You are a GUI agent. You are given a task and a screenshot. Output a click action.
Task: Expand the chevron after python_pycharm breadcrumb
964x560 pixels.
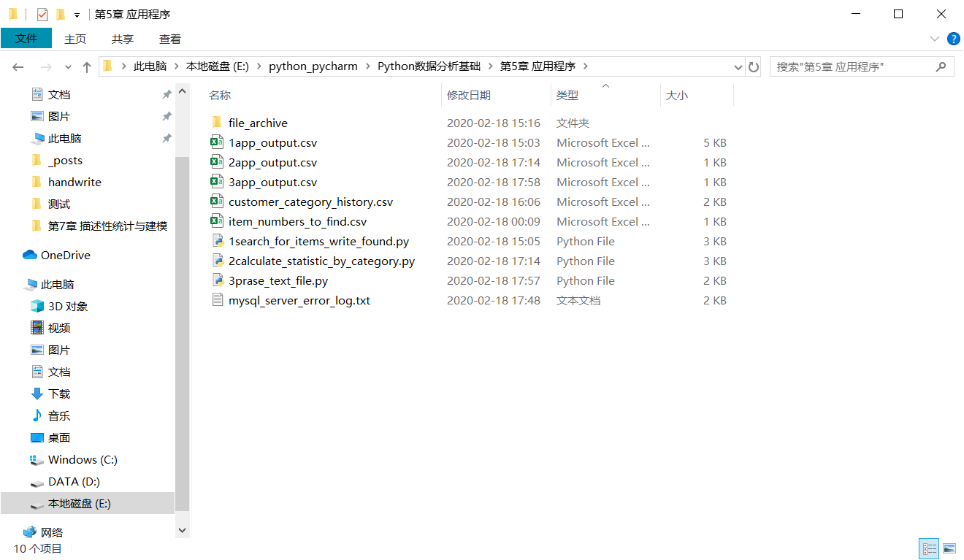coord(368,66)
